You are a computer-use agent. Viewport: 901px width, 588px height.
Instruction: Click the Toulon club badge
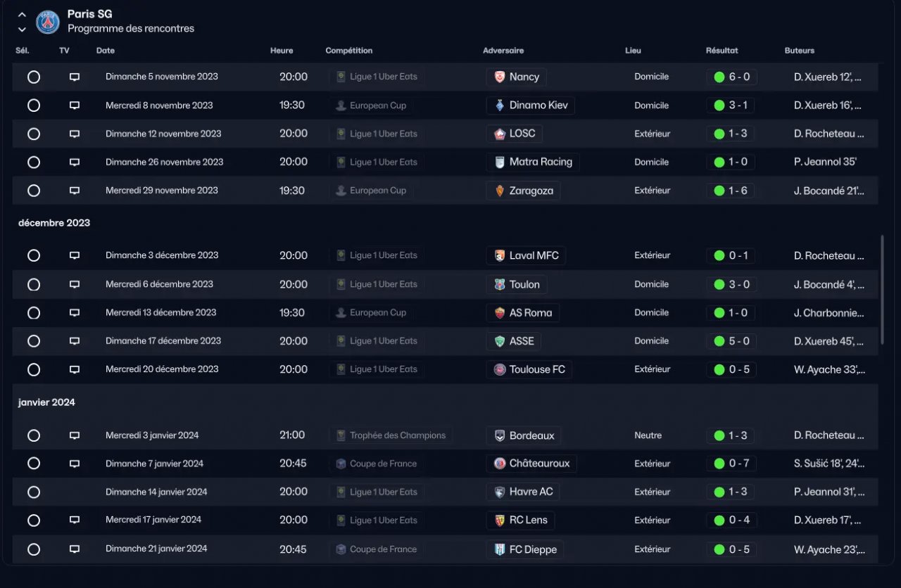click(x=500, y=285)
